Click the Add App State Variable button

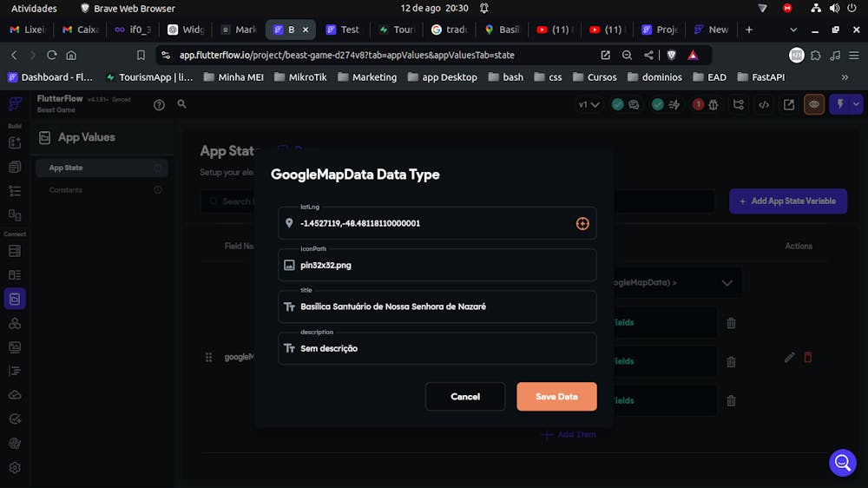click(787, 201)
